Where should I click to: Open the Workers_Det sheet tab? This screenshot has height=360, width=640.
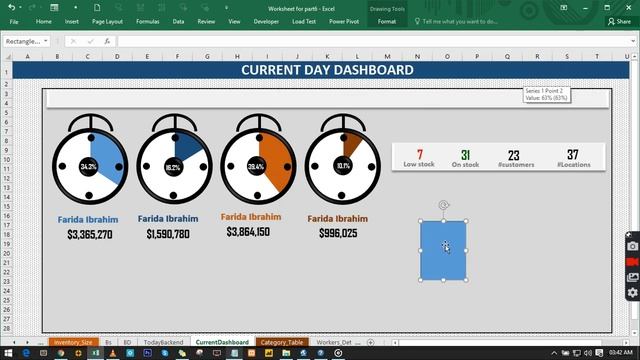(334, 342)
